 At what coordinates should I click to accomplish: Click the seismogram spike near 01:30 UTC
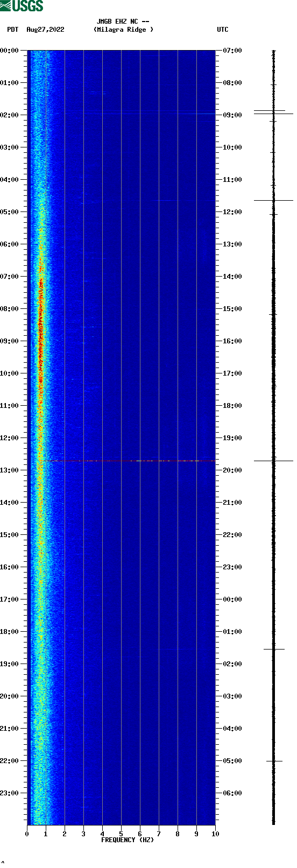click(273, 649)
